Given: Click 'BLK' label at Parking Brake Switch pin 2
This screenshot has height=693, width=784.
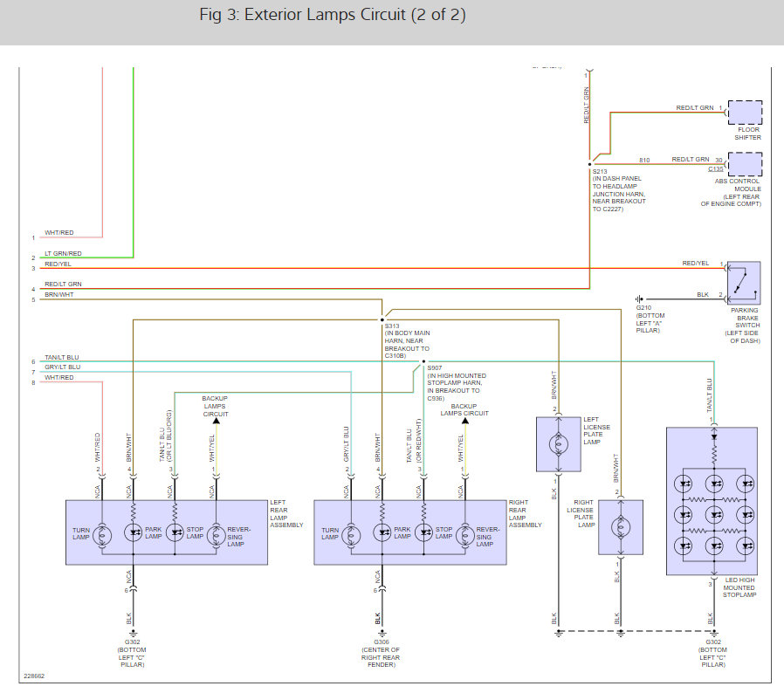Looking at the screenshot, I should [x=703, y=294].
